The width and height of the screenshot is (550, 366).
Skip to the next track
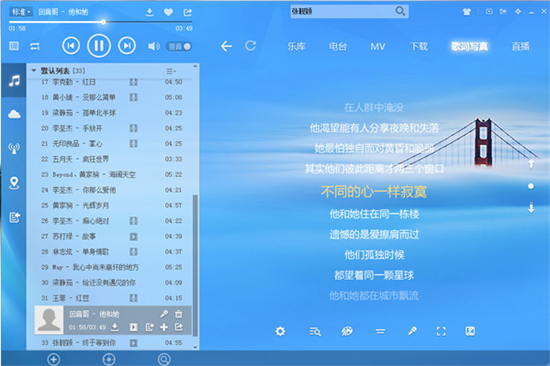point(127,46)
